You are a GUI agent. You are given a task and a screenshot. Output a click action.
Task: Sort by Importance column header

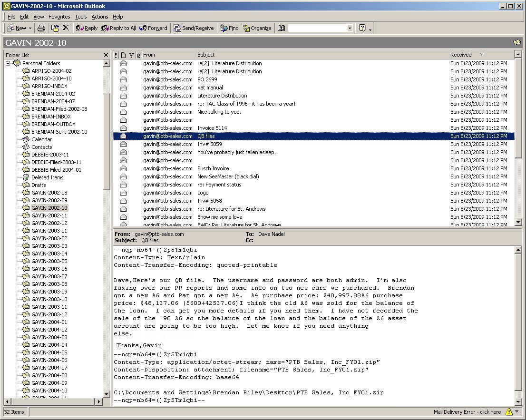(116, 55)
